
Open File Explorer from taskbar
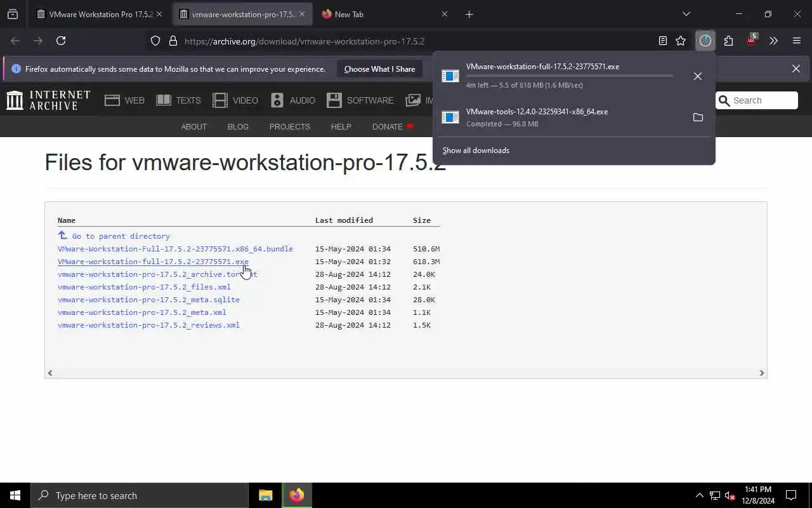[265, 495]
